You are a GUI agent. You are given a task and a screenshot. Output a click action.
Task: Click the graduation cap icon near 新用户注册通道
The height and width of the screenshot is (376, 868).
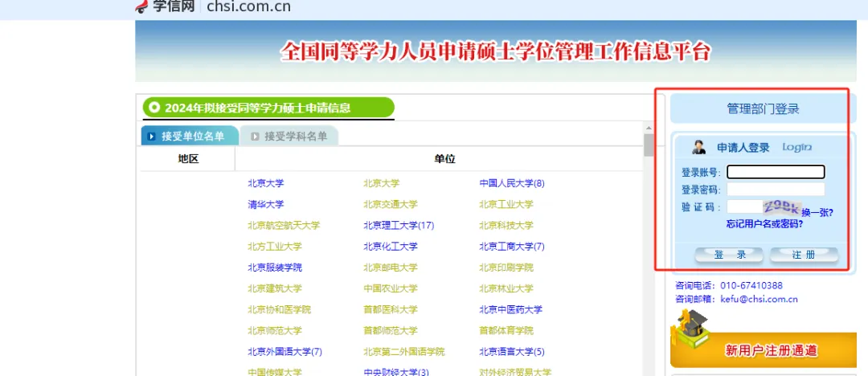pos(690,329)
